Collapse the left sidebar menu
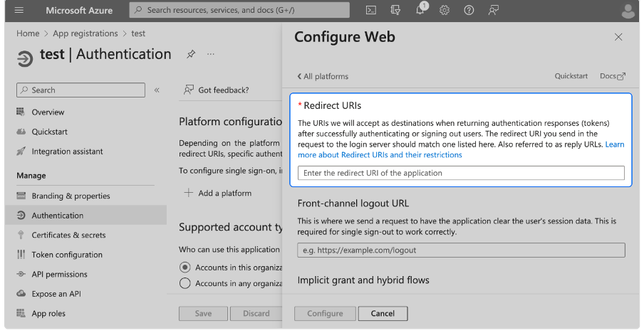Viewport: 644px width, 333px height. [x=157, y=90]
